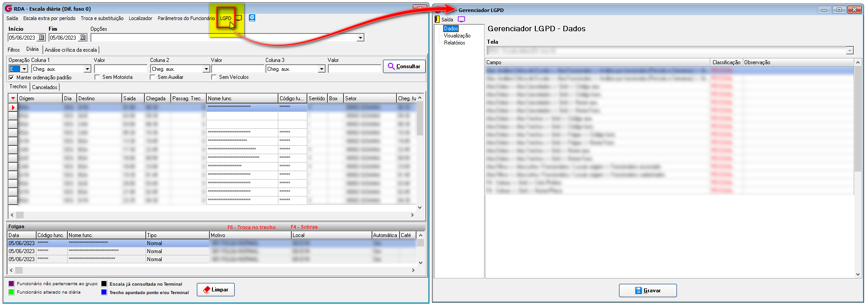
Task: Open the Fim date calendar picker
Action: 82,38
